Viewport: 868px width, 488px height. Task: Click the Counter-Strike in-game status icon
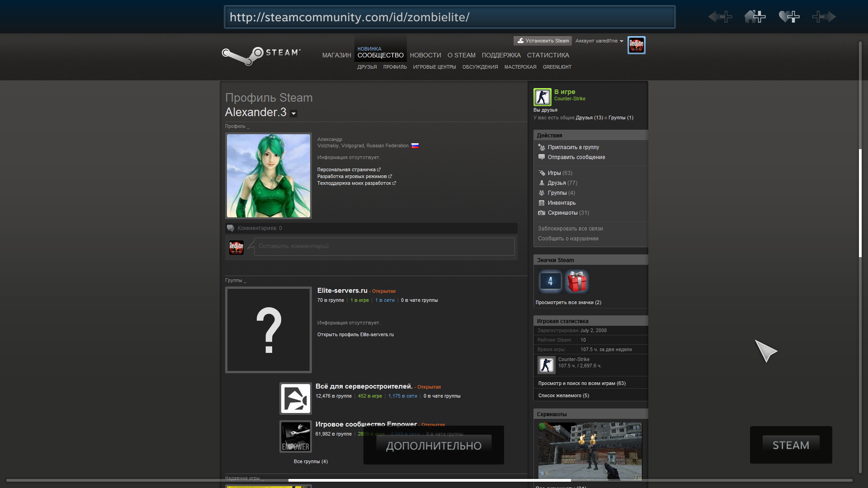pyautogui.click(x=542, y=97)
